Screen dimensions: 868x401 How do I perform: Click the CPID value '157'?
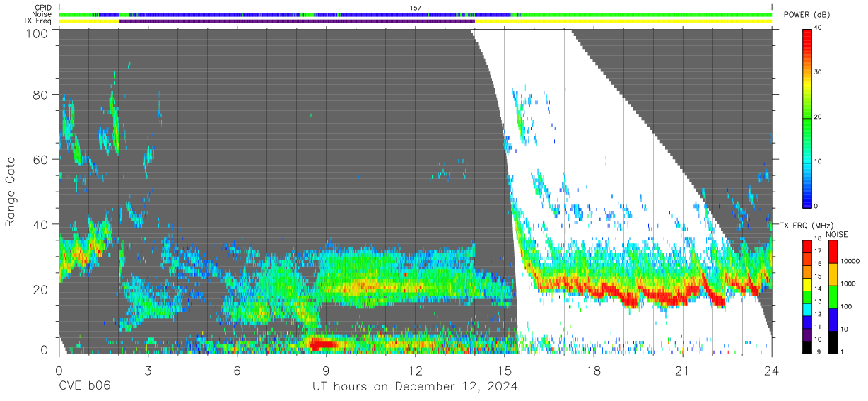(415, 7)
